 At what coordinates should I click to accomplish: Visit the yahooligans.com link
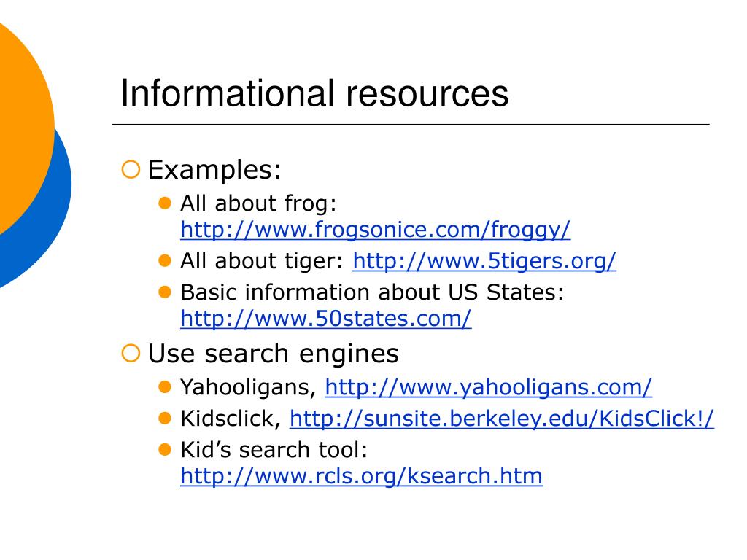(488, 386)
